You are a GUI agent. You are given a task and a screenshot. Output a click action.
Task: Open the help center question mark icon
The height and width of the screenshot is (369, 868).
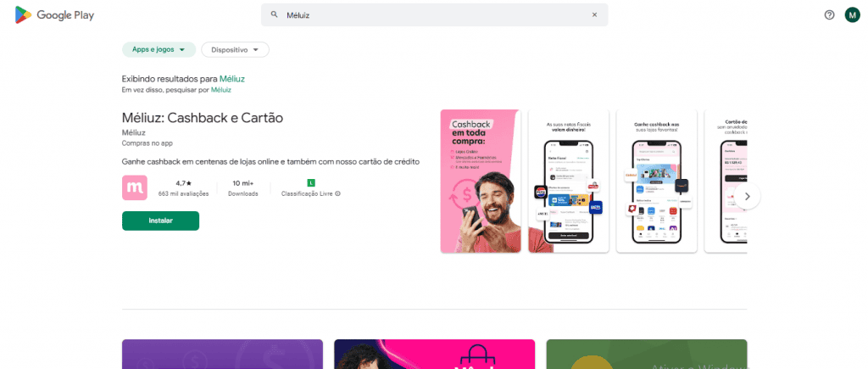pyautogui.click(x=829, y=15)
